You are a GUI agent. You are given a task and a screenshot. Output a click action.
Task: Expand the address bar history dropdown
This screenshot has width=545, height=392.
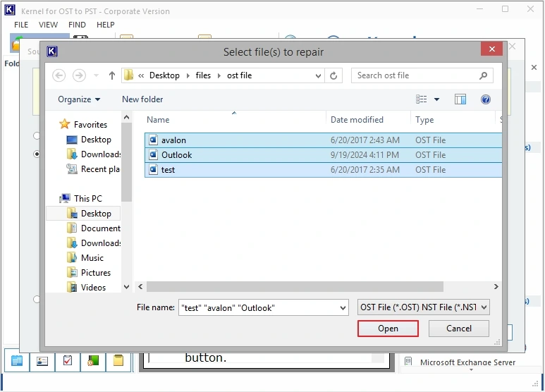[x=318, y=75]
